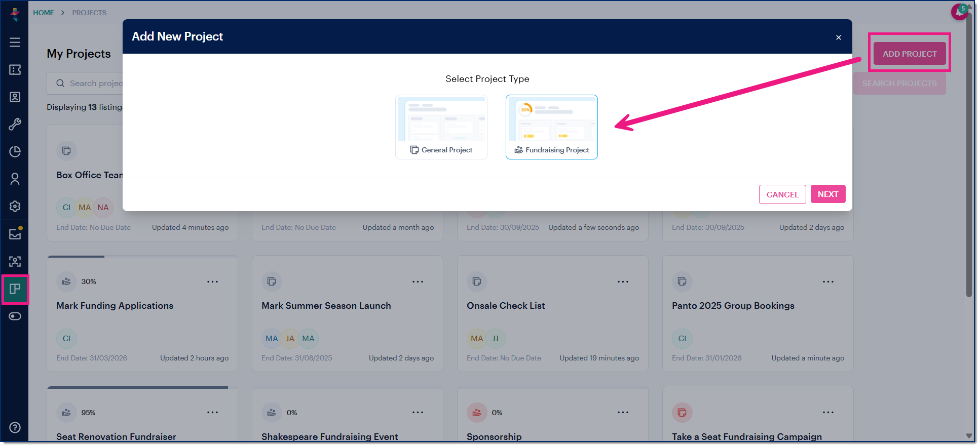
Task: Open the wrench tools icon in sidebar
Action: tap(15, 125)
